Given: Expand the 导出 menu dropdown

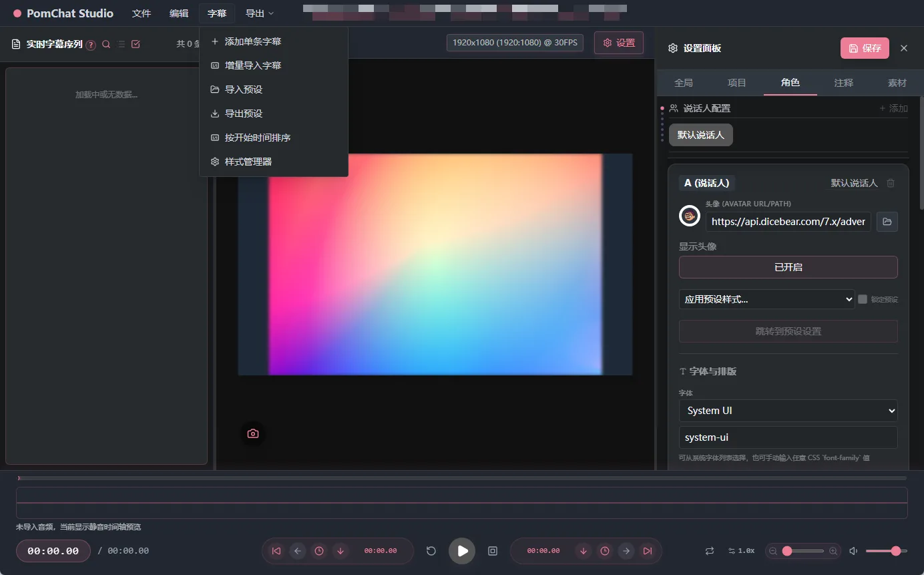Looking at the screenshot, I should (259, 13).
